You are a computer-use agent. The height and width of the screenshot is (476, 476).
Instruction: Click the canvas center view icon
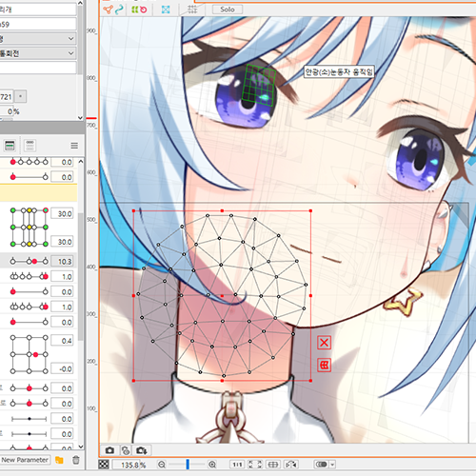coord(273,465)
